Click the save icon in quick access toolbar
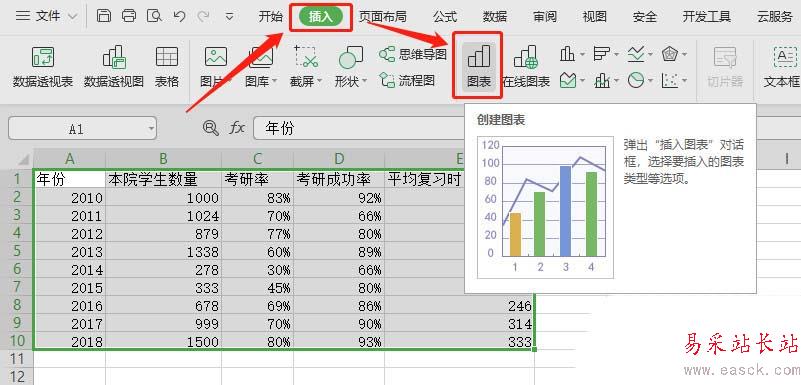Viewport: 801px width, 385px height. [x=104, y=16]
